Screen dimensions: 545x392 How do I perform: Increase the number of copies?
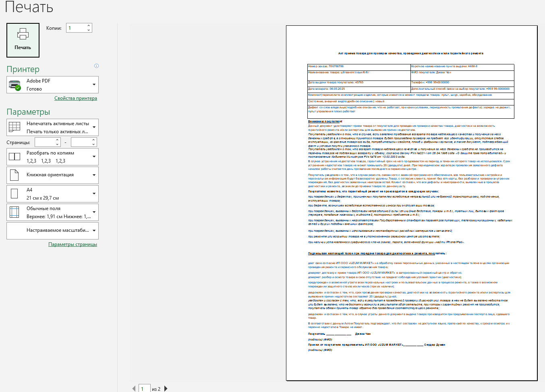[89, 26]
